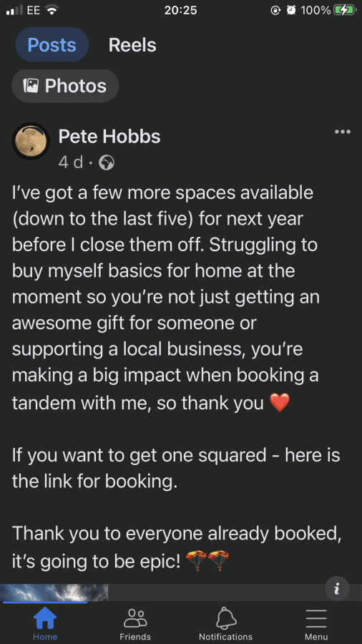Switch to the Reels tab
Viewport: 362px width, 644px height.
click(132, 45)
